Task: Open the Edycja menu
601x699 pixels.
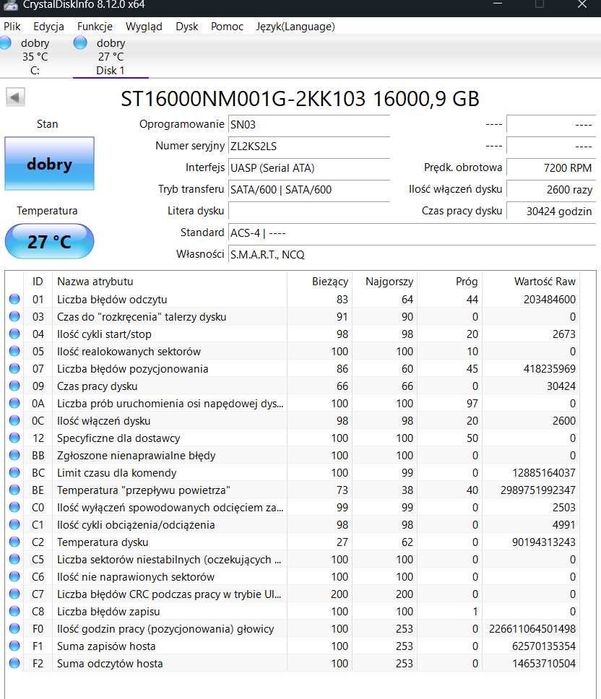Action: [x=49, y=26]
